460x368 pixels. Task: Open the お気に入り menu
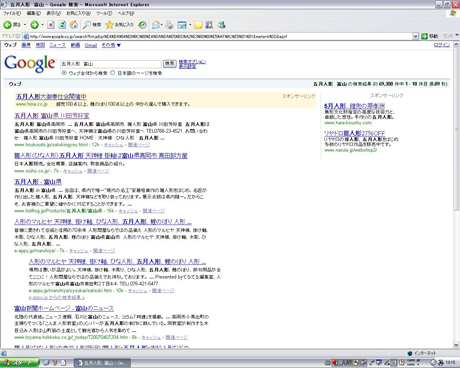(x=78, y=13)
